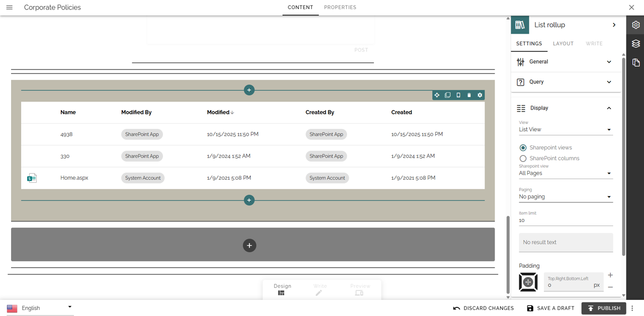Click the Created By column header
644x316 pixels.
319,113
